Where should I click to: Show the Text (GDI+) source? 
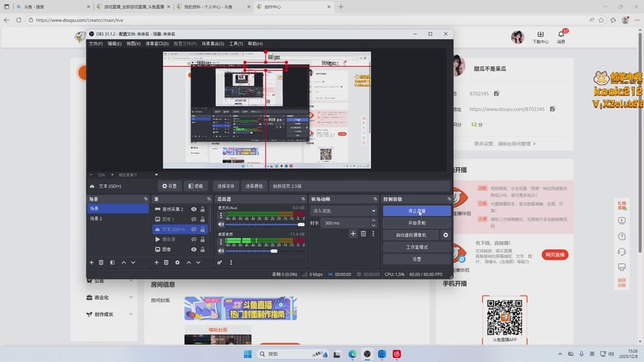[x=193, y=229]
